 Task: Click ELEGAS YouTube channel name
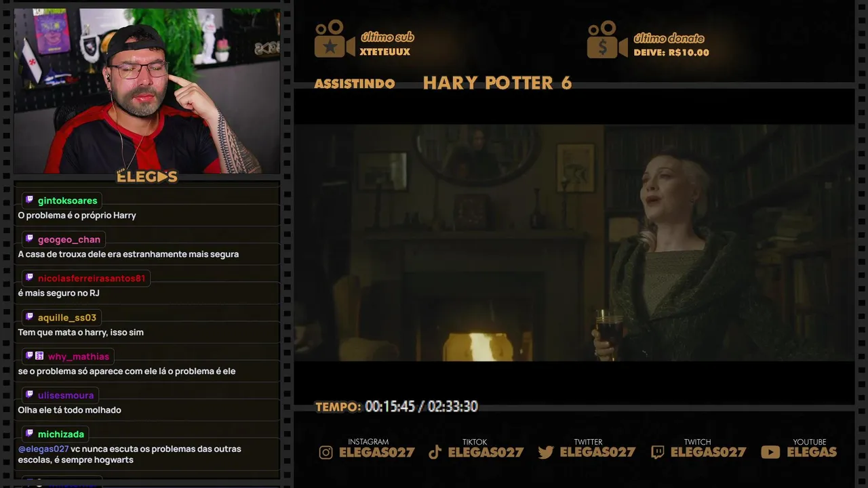coord(812,453)
